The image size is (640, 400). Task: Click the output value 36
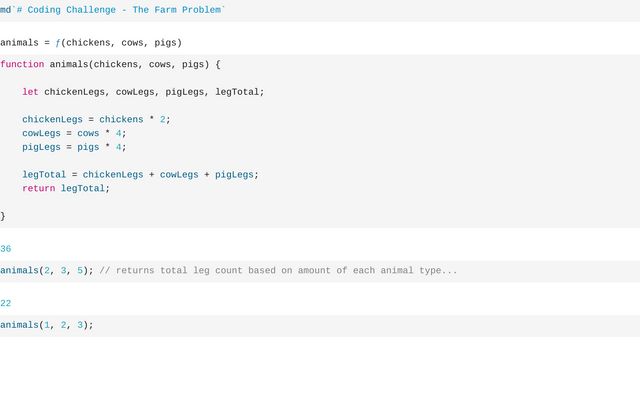(x=6, y=249)
